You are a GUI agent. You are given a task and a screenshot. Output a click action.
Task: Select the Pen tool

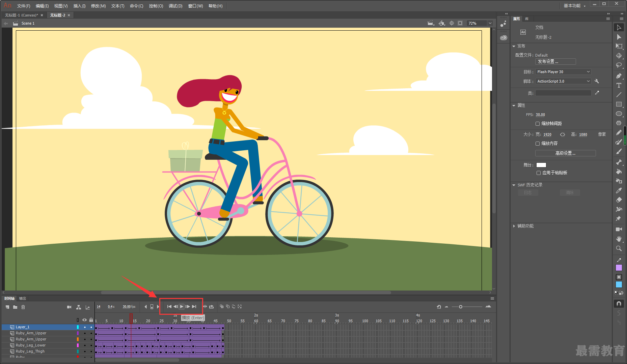[619, 76]
